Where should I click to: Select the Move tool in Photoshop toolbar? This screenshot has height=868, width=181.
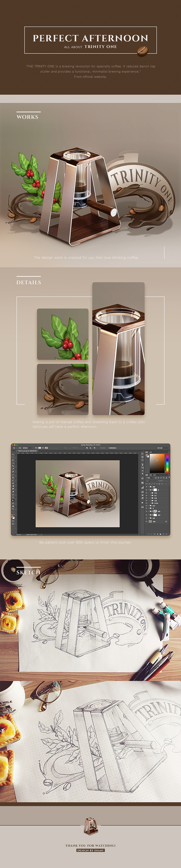coord(13,455)
